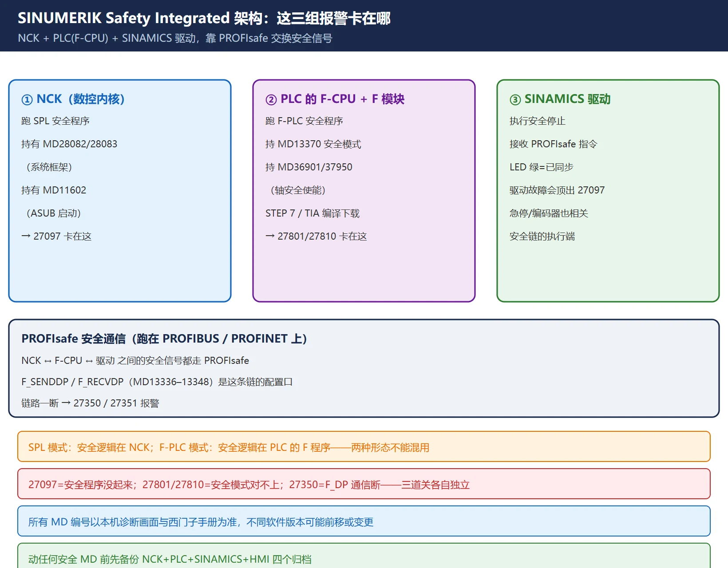Select the line "LED 绿=已同步"
This screenshot has height=568, width=728.
pos(542,167)
